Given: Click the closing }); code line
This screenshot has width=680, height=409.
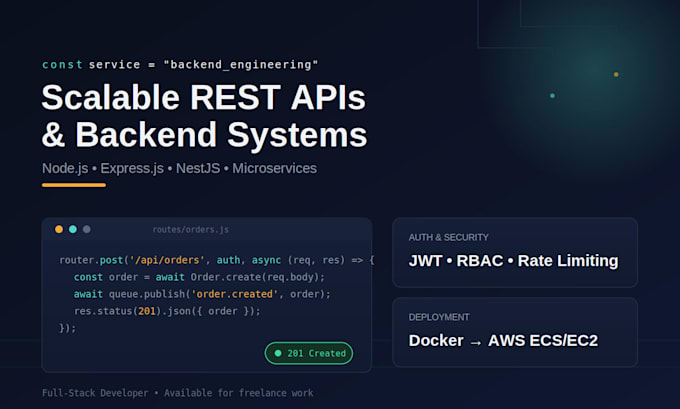Looking at the screenshot, I should [x=68, y=328].
